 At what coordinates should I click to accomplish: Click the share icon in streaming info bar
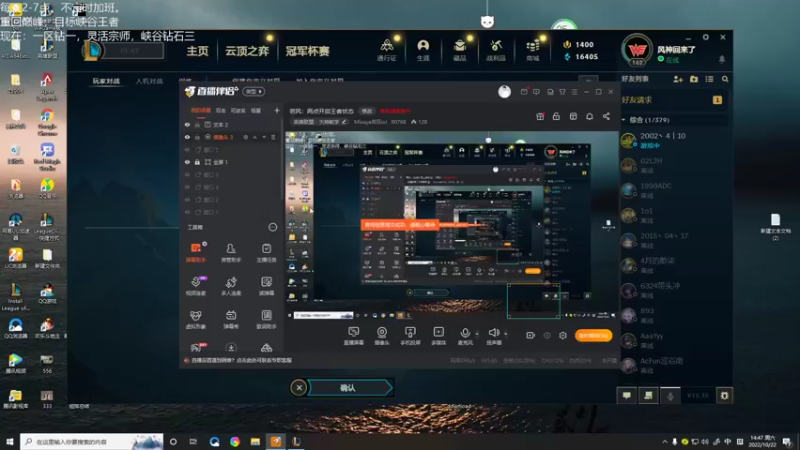click(606, 116)
